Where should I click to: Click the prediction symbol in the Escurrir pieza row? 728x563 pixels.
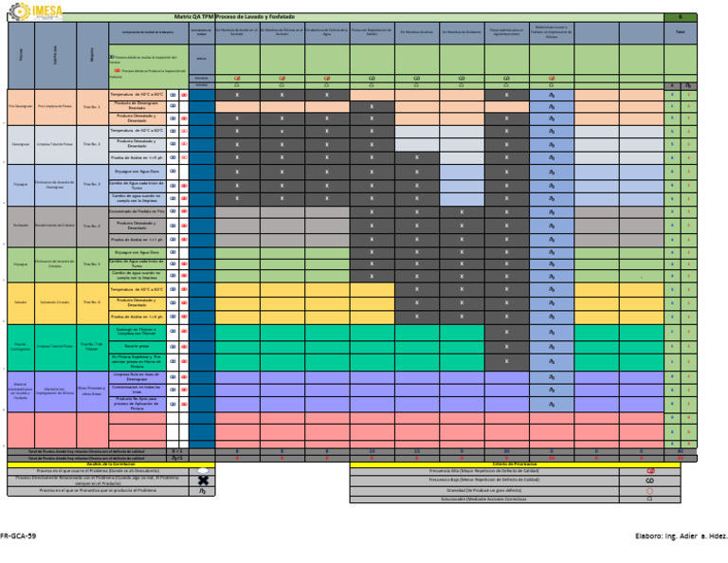552,347
